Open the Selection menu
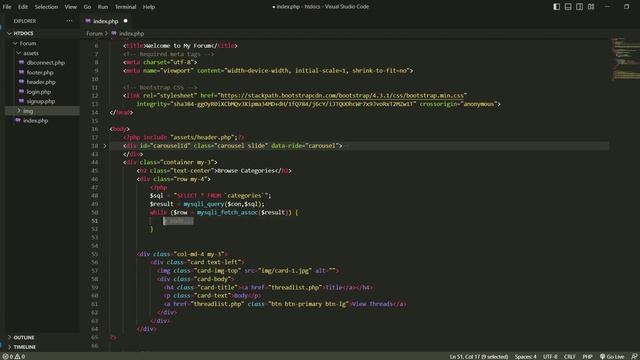 46,7
